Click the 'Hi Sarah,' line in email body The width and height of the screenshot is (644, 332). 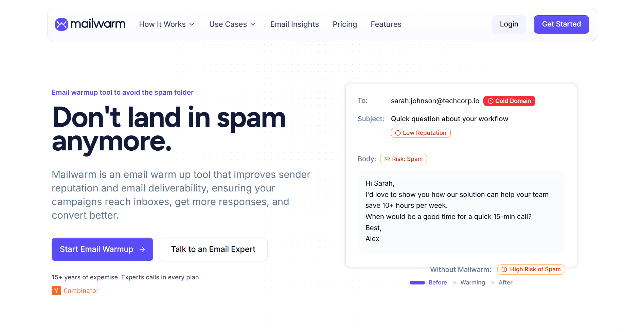click(380, 183)
